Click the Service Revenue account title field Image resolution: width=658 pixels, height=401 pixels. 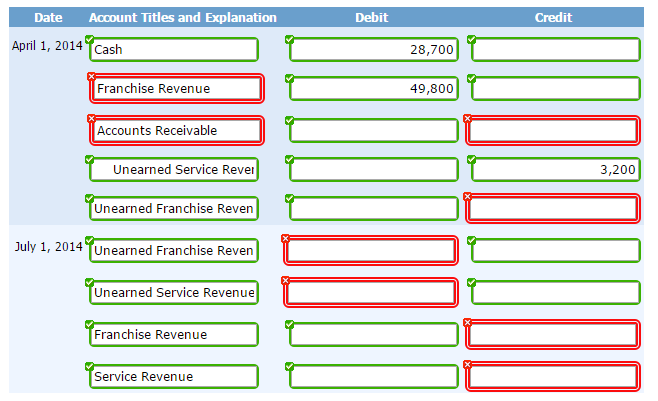click(174, 376)
